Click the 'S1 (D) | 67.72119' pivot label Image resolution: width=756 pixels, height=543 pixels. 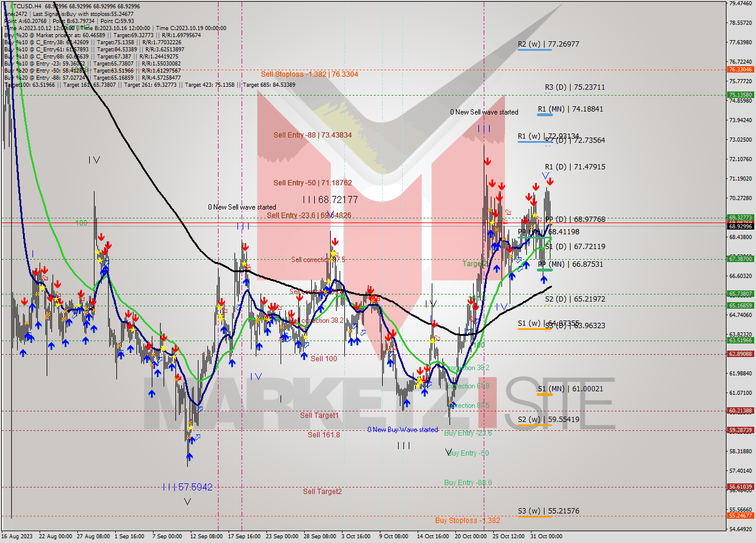click(x=575, y=246)
